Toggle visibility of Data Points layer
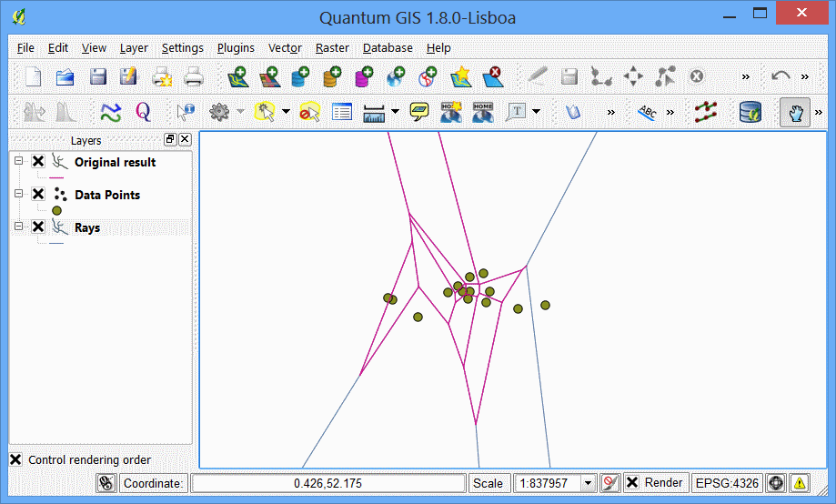This screenshot has height=504, width=836. click(38, 194)
